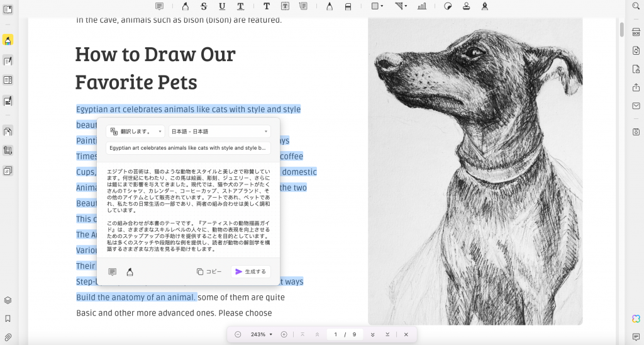Show the attachments panel
This screenshot has height=345, width=644.
8,337
